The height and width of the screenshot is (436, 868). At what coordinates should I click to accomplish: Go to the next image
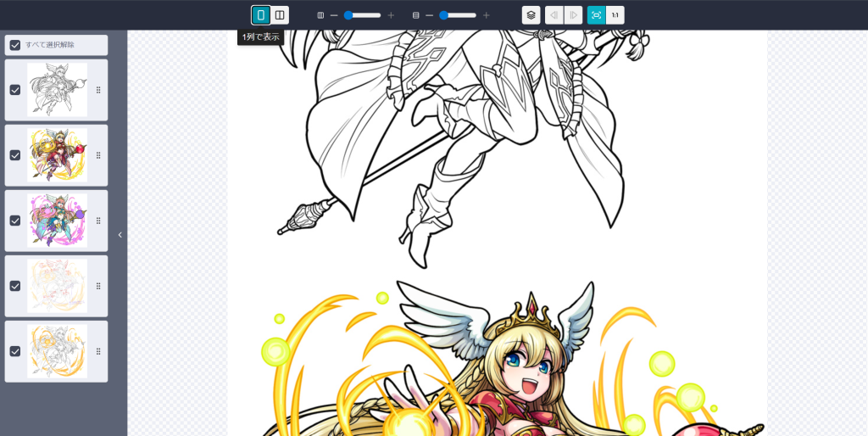[573, 15]
